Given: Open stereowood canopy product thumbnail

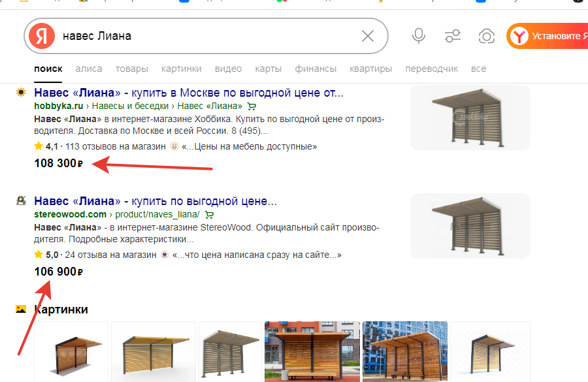Looking at the screenshot, I should 470,226.
